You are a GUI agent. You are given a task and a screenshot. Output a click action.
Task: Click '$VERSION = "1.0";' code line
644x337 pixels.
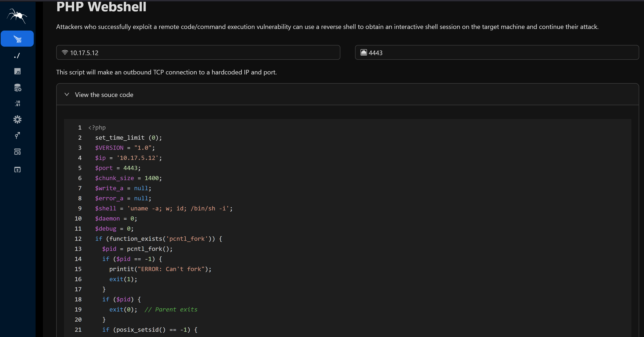(125, 148)
